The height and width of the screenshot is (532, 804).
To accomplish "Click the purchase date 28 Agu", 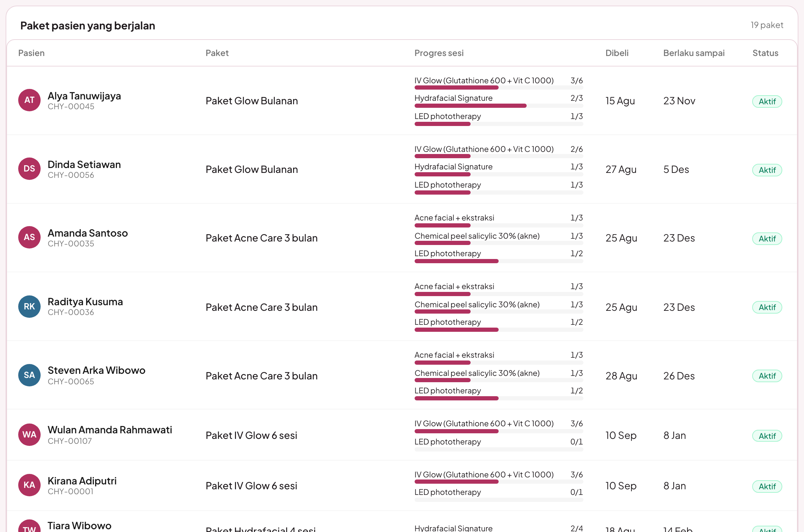I will tap(622, 376).
